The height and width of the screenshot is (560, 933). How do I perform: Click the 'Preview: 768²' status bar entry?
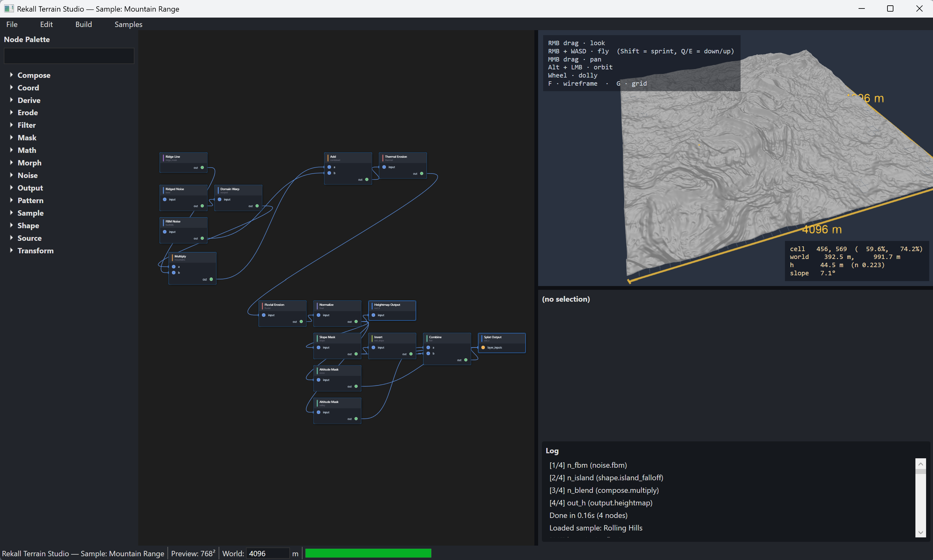click(x=193, y=553)
